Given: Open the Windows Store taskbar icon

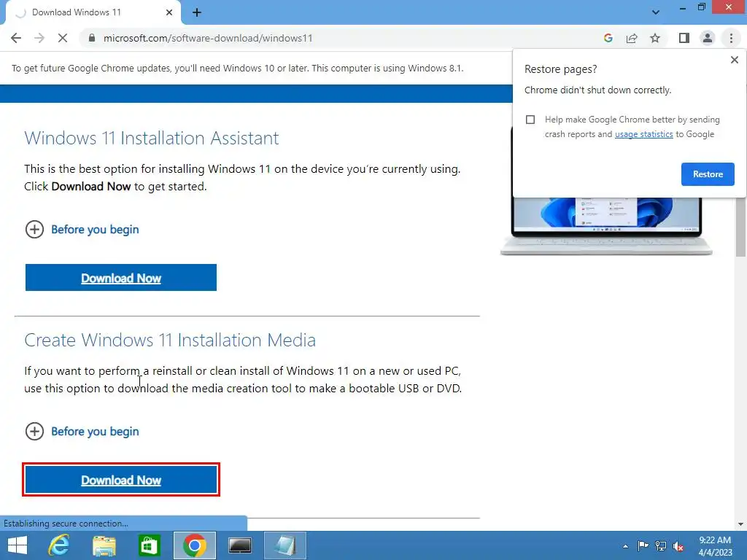Looking at the screenshot, I should pyautogui.click(x=149, y=545).
